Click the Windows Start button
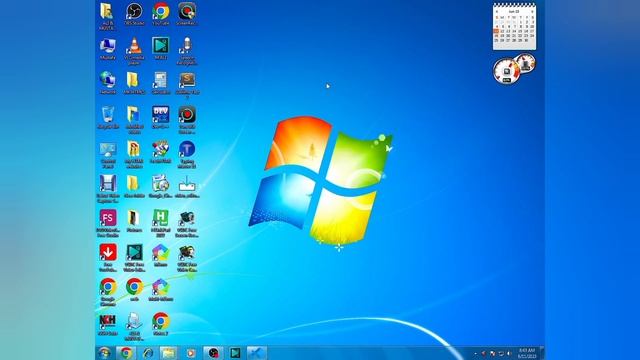This screenshot has width=640, height=360. pos(105,353)
